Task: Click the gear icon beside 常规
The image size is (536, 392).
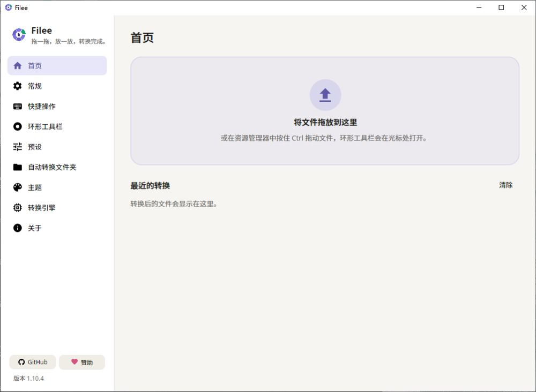Action: [18, 86]
